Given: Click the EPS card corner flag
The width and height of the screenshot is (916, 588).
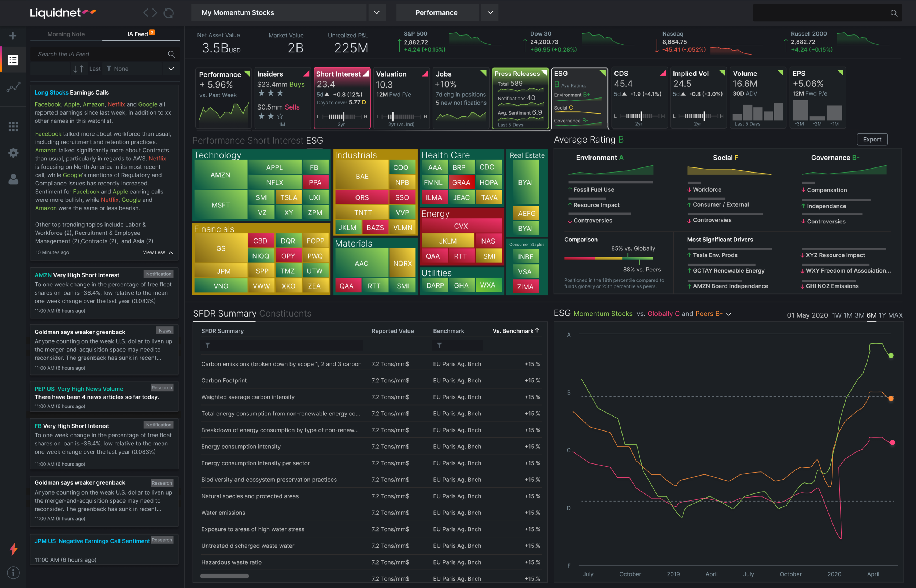Looking at the screenshot, I should point(840,73).
